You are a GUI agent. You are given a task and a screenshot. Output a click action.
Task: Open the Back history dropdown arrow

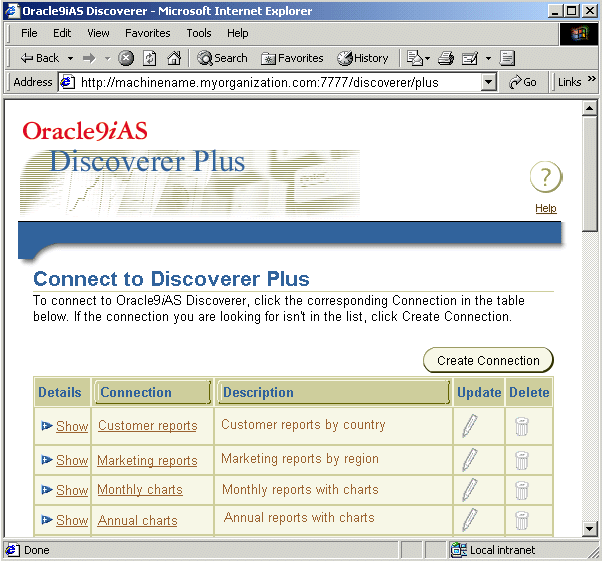(70, 58)
